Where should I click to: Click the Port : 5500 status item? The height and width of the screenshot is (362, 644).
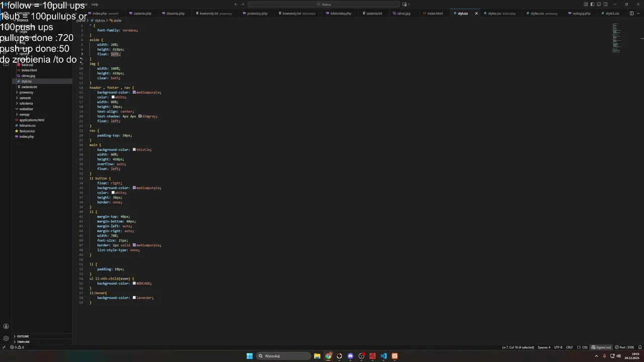pos(624,347)
